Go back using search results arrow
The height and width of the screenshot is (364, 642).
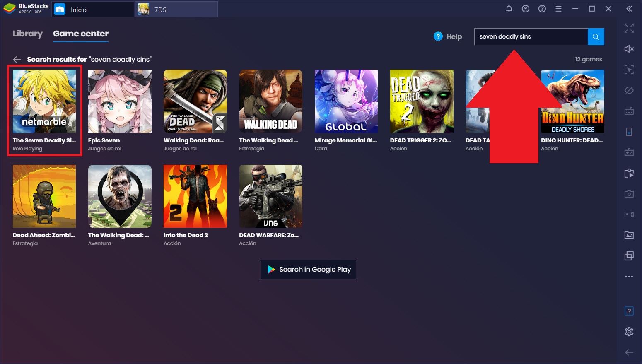click(17, 59)
